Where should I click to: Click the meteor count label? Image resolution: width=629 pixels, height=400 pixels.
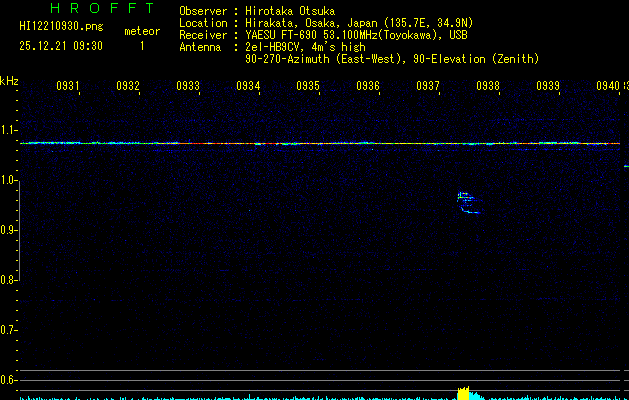tap(141, 31)
